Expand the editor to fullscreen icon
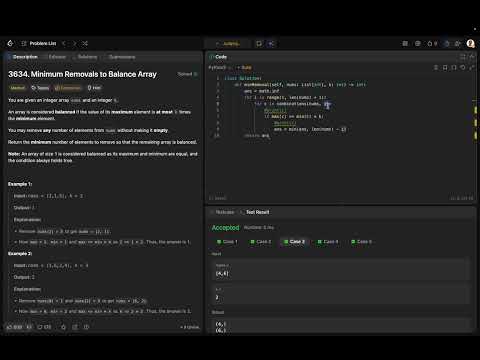This screenshot has width=480, height=360. [472, 68]
